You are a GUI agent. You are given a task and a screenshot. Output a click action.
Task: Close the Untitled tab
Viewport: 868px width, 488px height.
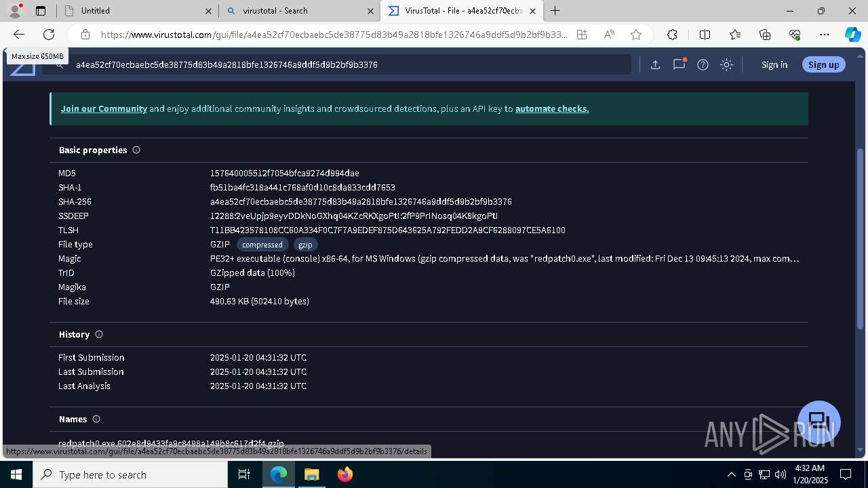coord(208,11)
